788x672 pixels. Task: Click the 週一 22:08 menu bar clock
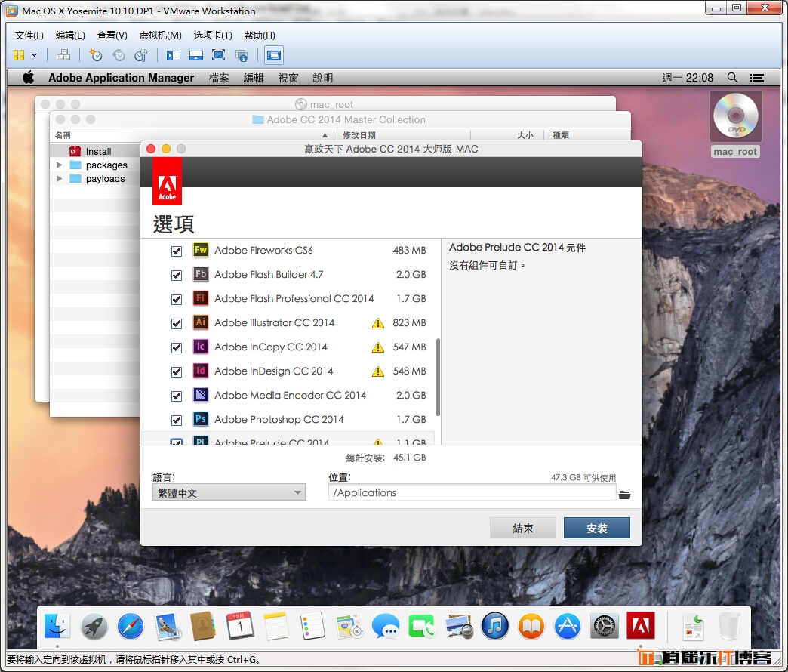[688, 78]
